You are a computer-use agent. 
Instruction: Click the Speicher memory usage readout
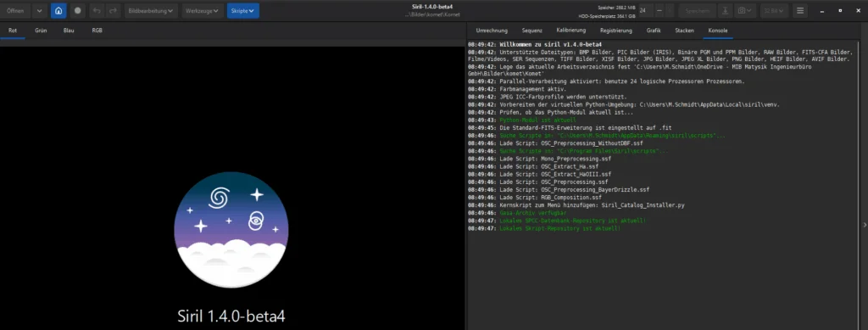[x=617, y=7]
